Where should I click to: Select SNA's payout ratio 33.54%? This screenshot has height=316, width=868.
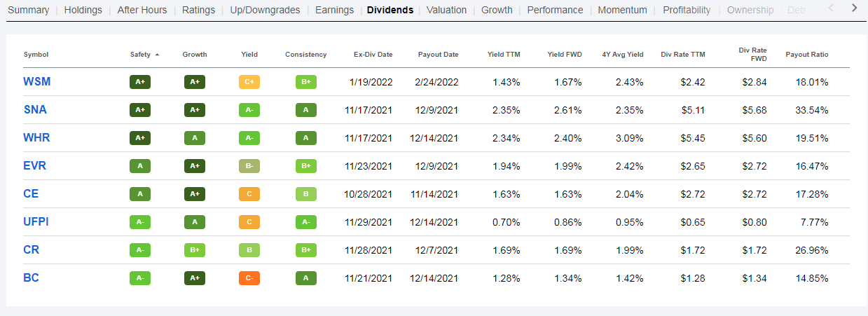point(811,110)
